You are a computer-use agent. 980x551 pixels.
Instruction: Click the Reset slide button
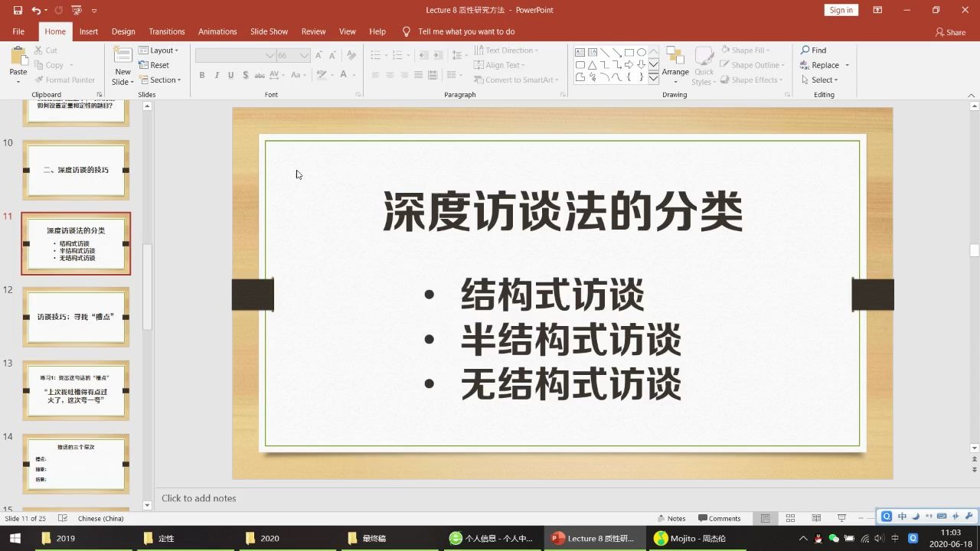(x=155, y=65)
